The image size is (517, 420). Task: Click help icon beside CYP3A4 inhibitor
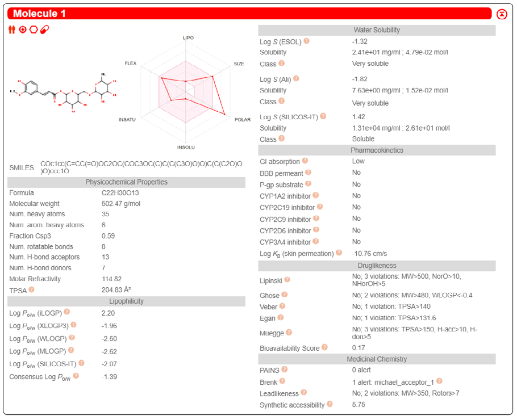[315, 241]
